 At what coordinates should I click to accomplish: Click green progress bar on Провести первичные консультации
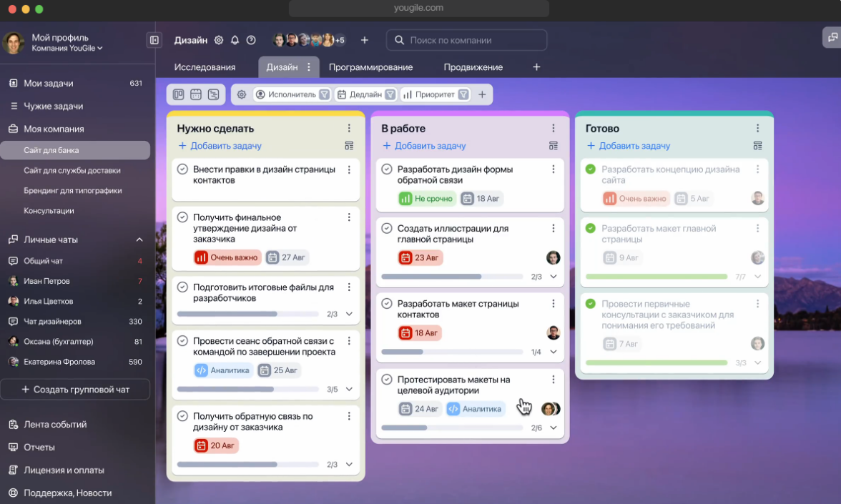click(656, 362)
